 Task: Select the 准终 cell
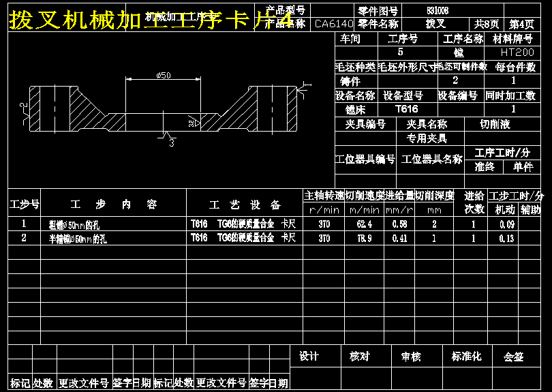coord(485,166)
